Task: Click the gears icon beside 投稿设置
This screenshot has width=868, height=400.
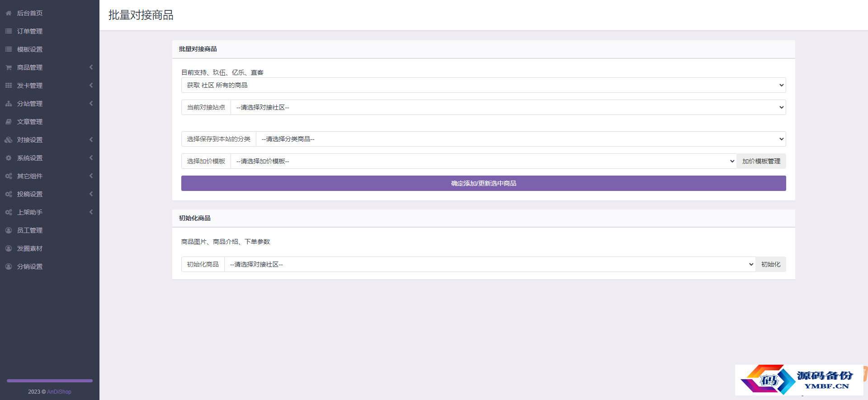Action: pos(9,194)
